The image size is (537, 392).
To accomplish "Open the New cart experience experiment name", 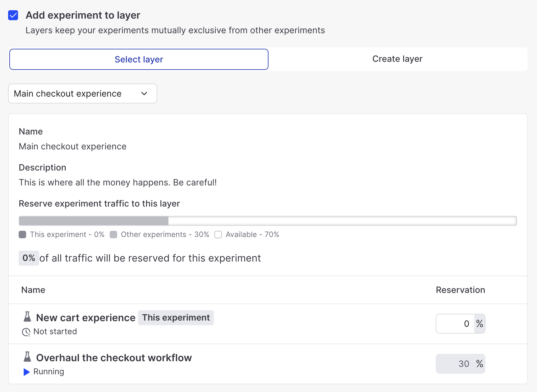I will click(x=86, y=318).
